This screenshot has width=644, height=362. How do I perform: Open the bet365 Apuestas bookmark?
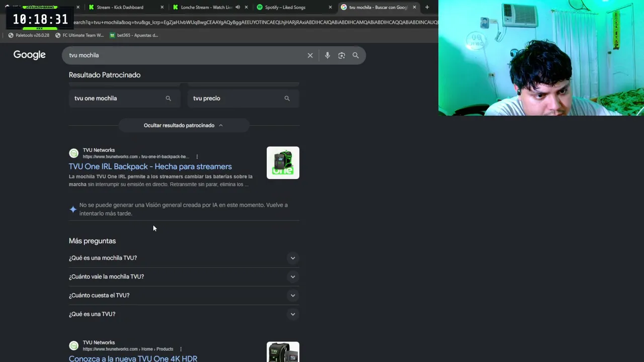coord(133,35)
